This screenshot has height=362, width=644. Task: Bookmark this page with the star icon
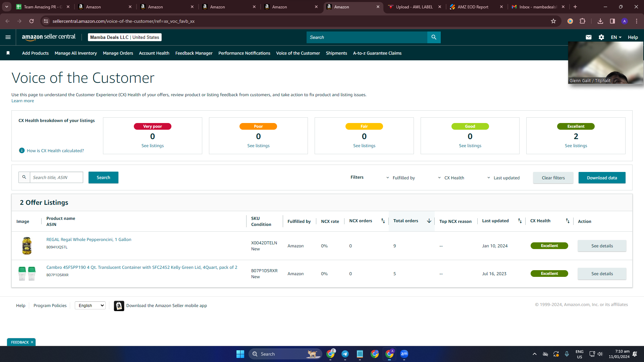pyautogui.click(x=553, y=21)
